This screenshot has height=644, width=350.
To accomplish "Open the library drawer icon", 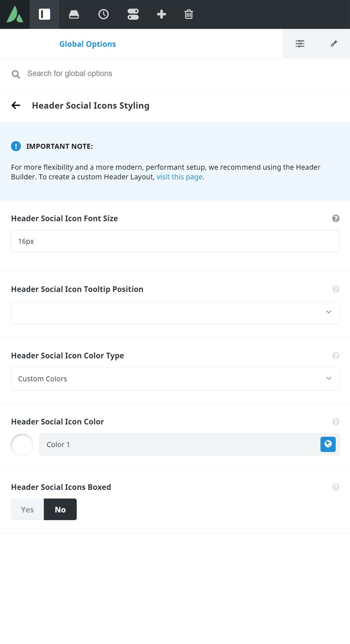I will pos(74,14).
